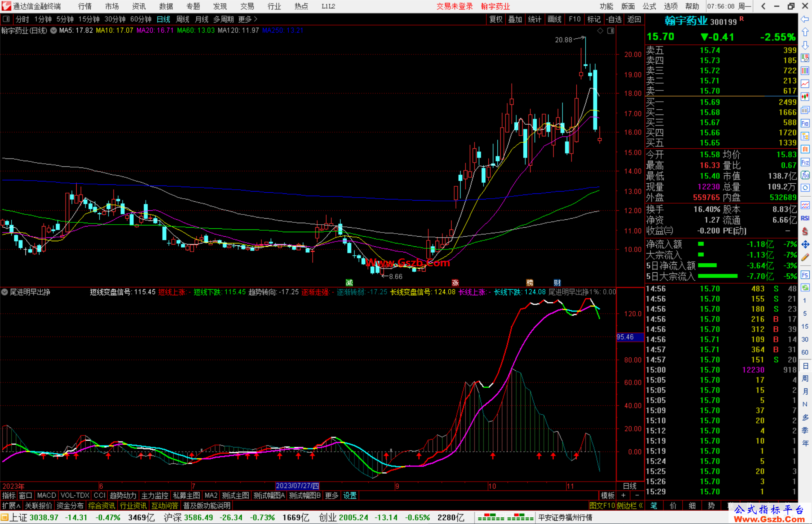Click the 2023/07/27 date marker on the timeline

(297, 486)
